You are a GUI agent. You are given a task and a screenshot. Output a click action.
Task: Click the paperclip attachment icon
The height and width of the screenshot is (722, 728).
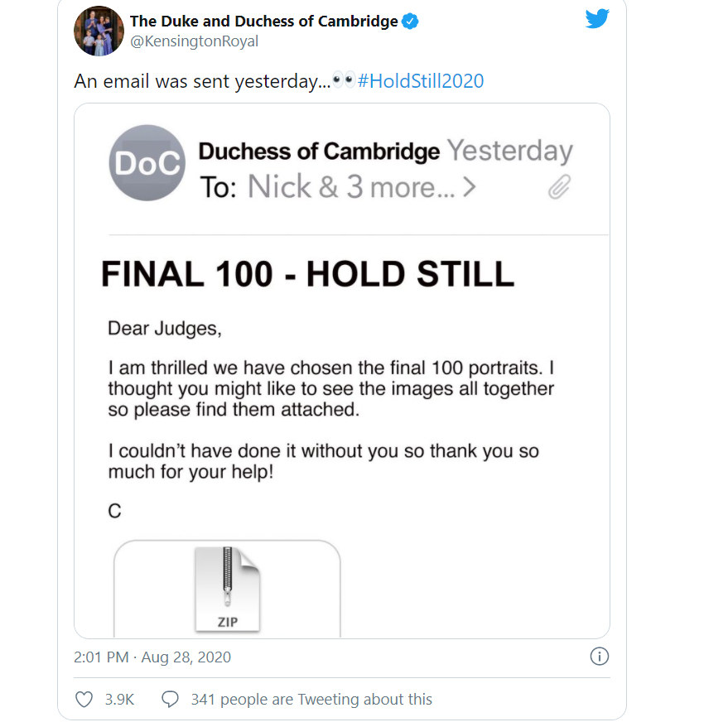click(x=560, y=188)
